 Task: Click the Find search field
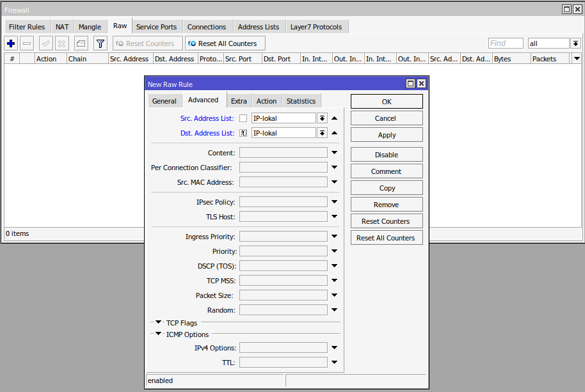point(506,43)
